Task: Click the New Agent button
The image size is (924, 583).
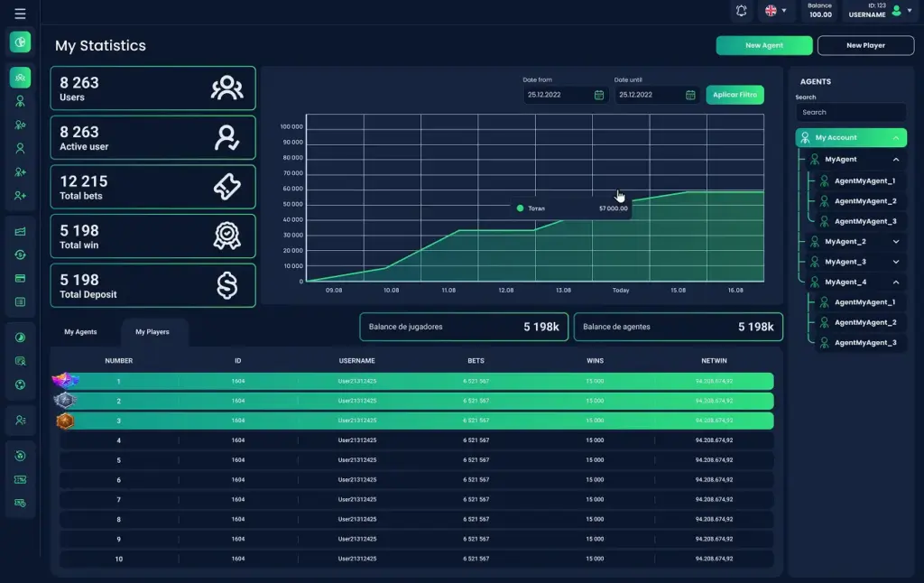Action: (x=763, y=45)
